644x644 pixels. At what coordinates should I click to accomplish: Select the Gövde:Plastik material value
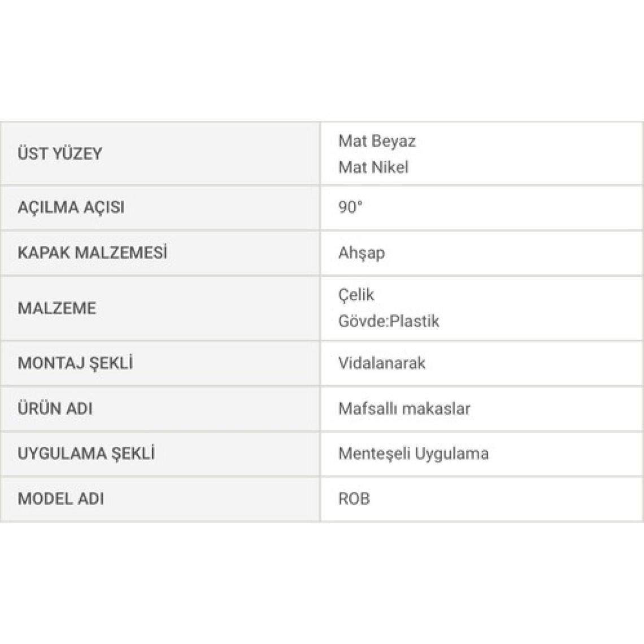[389, 321]
